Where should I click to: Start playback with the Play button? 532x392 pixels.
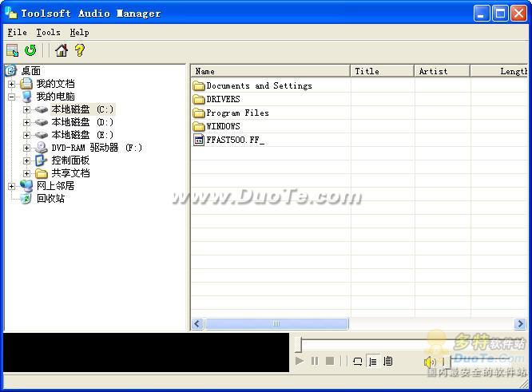click(300, 361)
